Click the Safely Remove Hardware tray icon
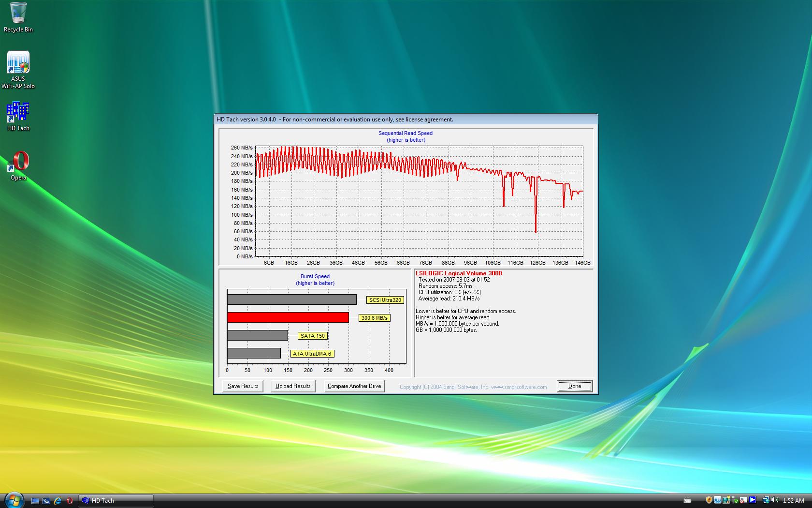The height and width of the screenshot is (508, 812). 735,500
